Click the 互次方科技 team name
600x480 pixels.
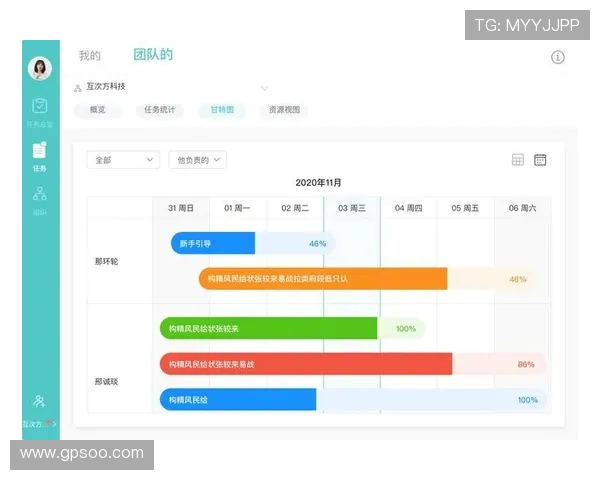pyautogui.click(x=106, y=87)
